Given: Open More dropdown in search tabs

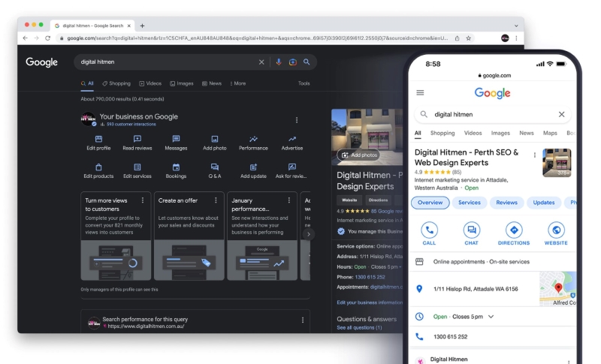Looking at the screenshot, I should (238, 83).
